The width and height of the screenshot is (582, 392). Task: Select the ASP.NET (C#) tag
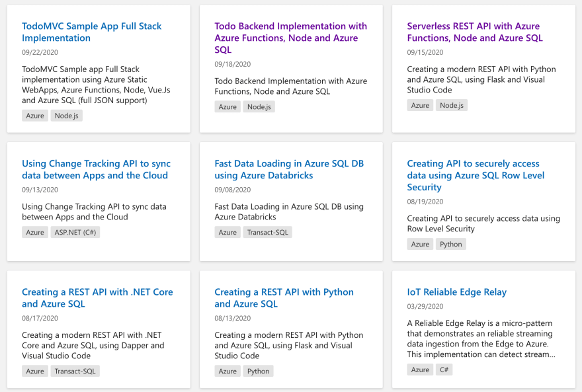point(75,233)
